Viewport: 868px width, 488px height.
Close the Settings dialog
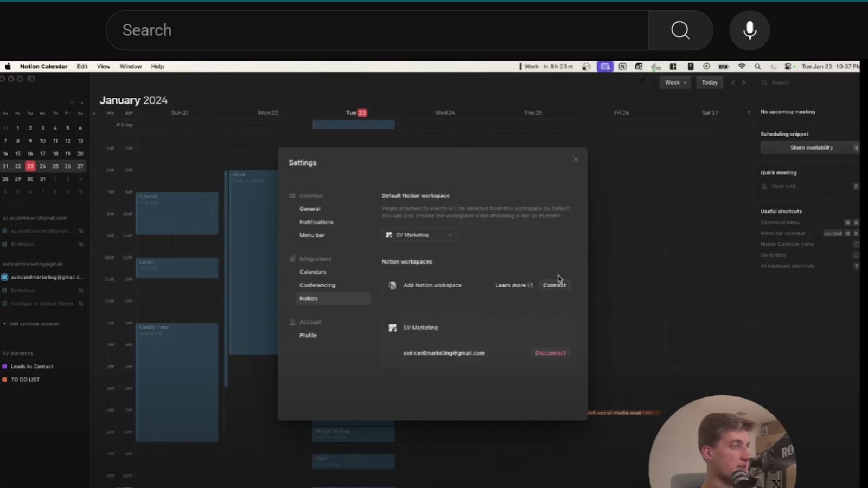[576, 159]
